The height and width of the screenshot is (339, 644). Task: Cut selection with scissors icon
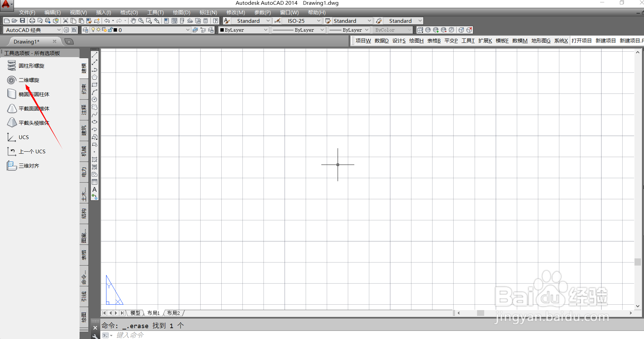point(66,21)
